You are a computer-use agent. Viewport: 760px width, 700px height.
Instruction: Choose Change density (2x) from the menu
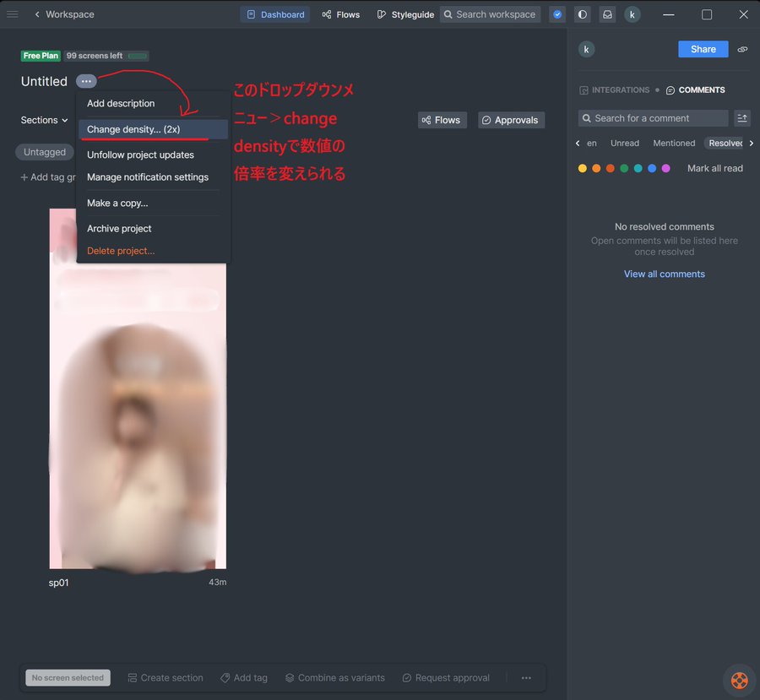tap(133, 129)
